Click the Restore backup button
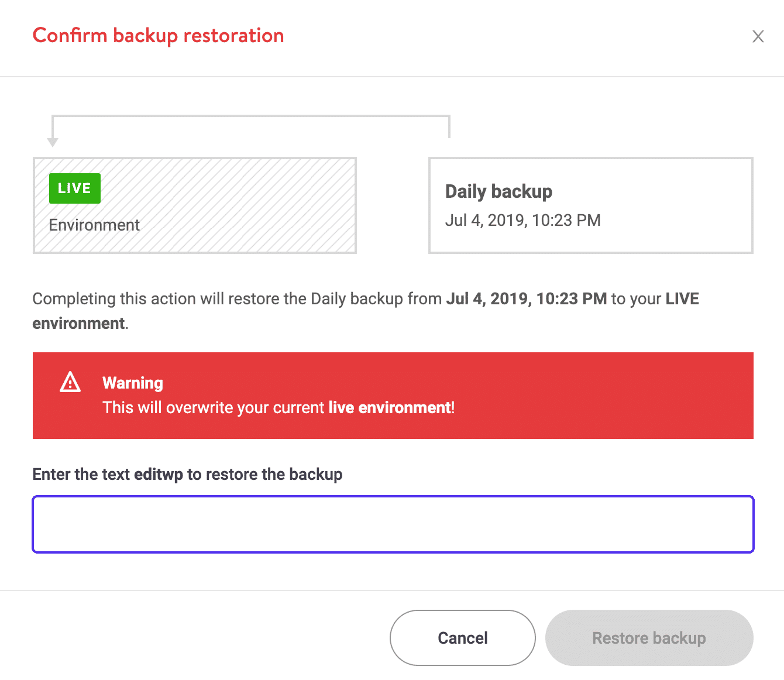The image size is (784, 680). (x=648, y=638)
